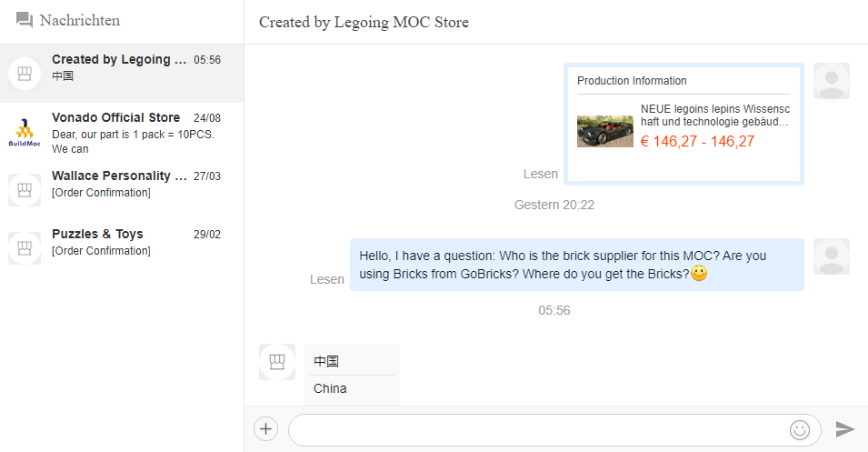Click the € 146,27 price text

[x=697, y=141]
